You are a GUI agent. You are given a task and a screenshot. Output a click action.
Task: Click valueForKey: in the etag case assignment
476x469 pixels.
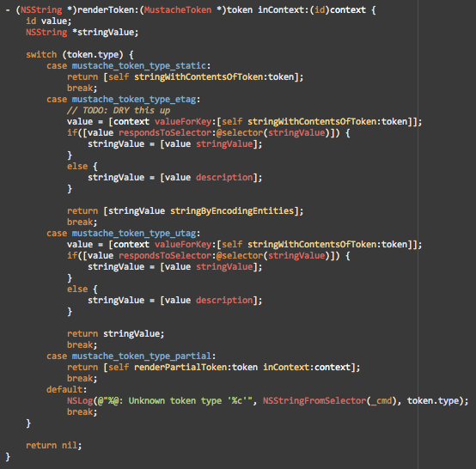(186, 122)
